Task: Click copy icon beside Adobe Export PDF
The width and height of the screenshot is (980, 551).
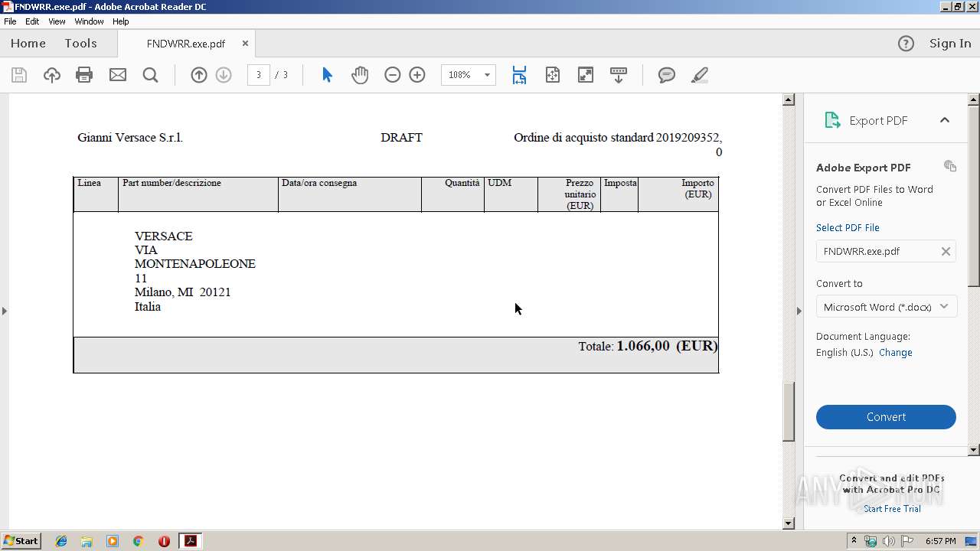Action: pyautogui.click(x=950, y=166)
